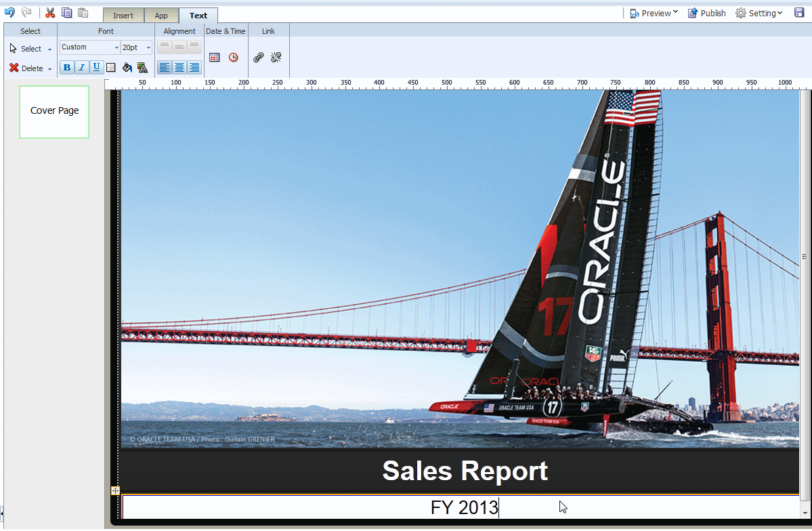Remove the link with the broken-chain icon
This screenshot has height=531, width=812.
click(x=276, y=58)
